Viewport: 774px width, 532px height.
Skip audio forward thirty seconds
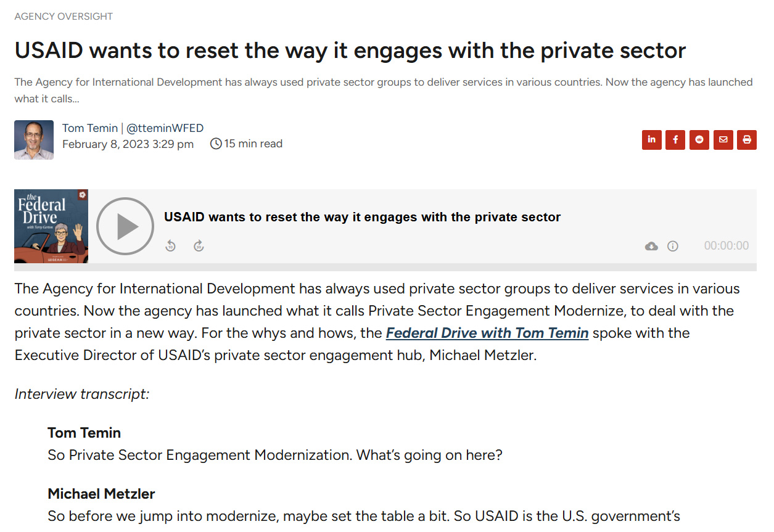tap(199, 246)
